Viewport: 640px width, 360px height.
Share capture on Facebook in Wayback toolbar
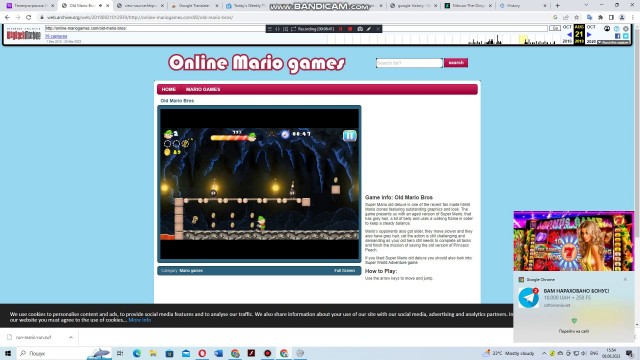tap(618, 36)
